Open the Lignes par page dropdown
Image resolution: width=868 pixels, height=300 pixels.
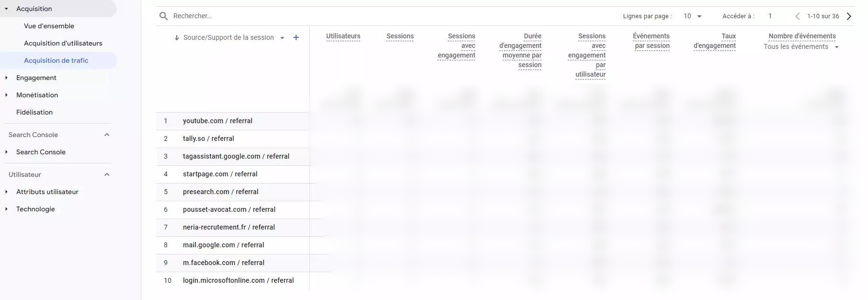click(692, 16)
